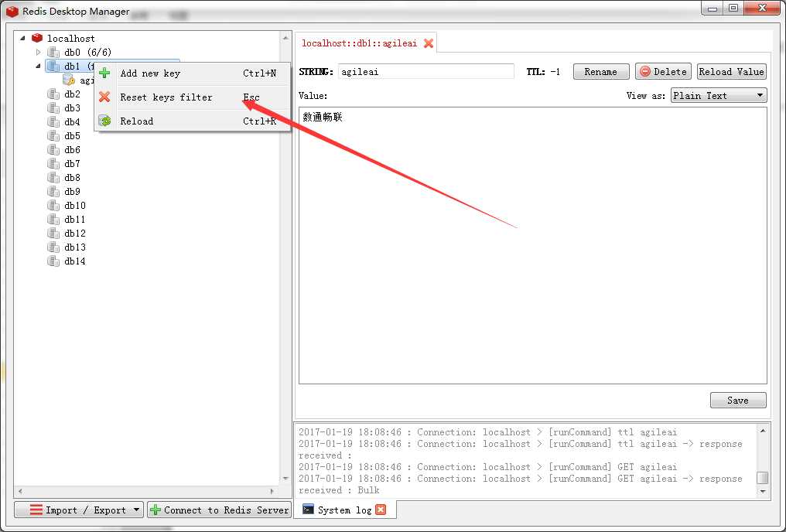
Task: Switch to the System log tab
Action: coord(344,510)
